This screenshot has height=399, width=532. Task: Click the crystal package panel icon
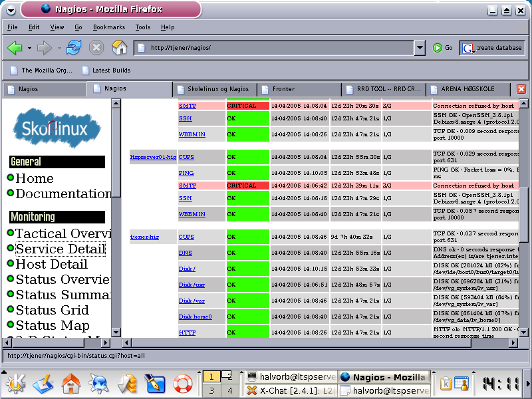point(127,384)
